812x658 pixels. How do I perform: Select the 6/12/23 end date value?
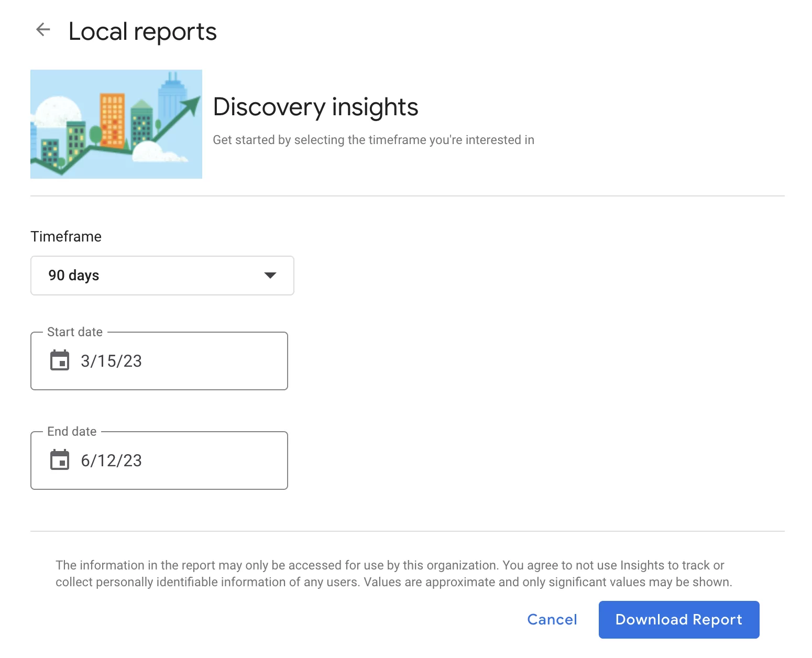[111, 460]
